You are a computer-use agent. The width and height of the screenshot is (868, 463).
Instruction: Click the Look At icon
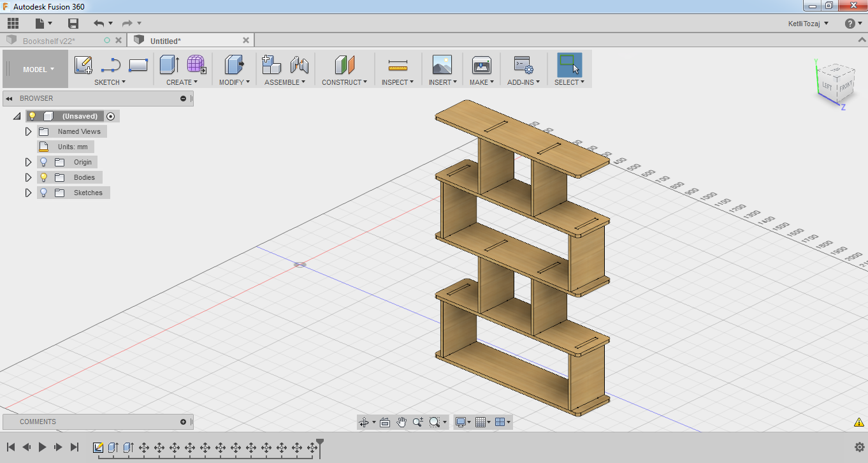[384, 422]
